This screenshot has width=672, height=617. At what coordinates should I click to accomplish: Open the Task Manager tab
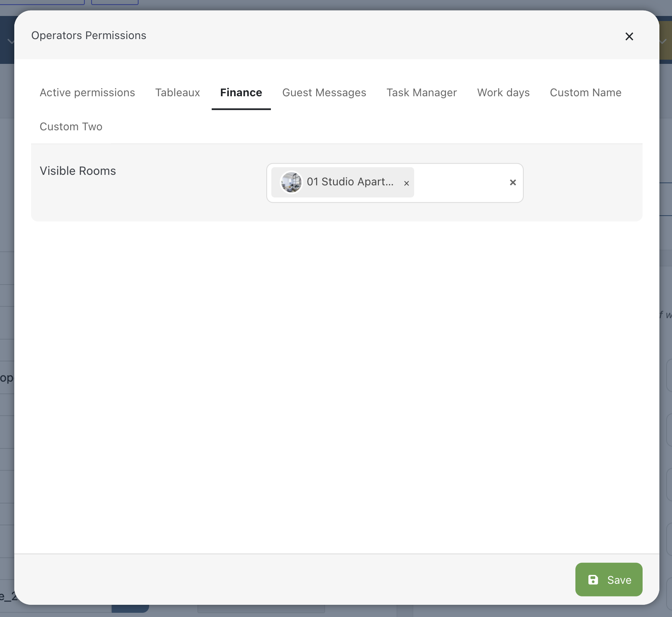click(x=422, y=92)
